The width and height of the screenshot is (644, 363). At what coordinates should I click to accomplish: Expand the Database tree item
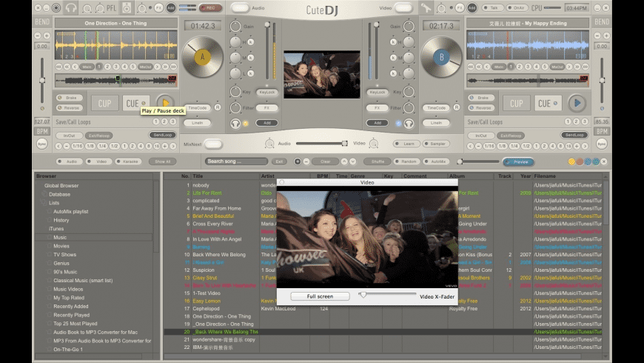(59, 194)
